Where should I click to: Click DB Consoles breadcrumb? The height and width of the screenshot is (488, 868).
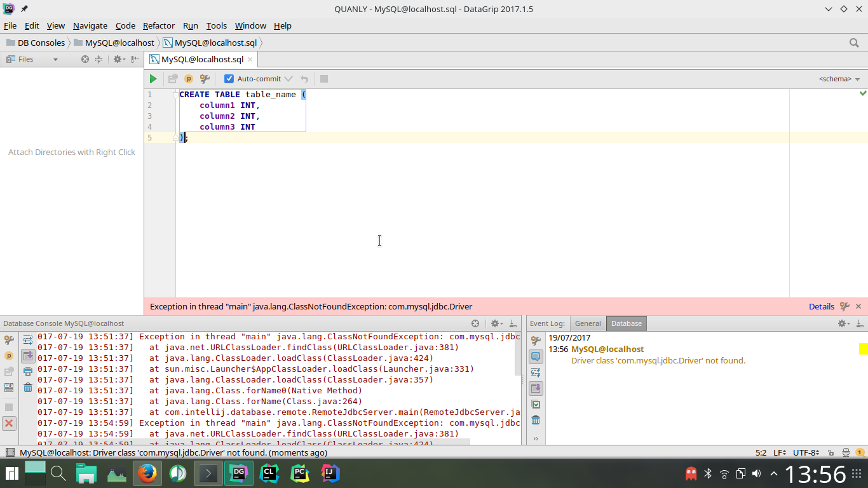[41, 43]
